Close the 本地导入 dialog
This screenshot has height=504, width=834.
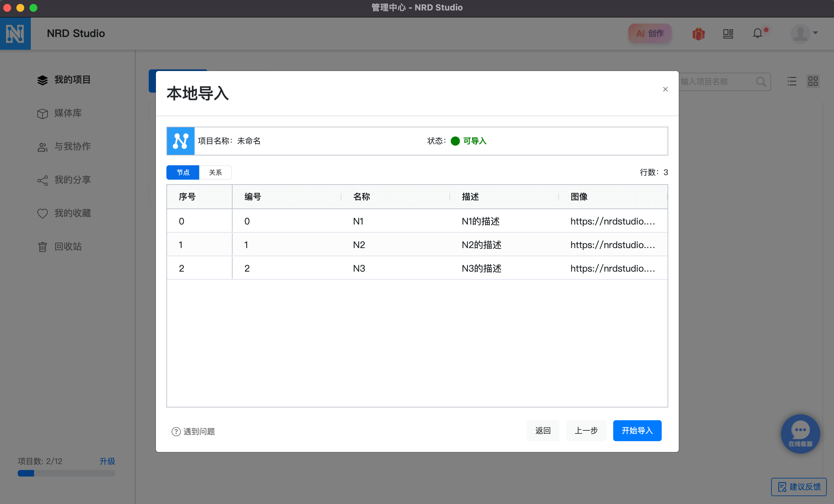click(x=665, y=89)
